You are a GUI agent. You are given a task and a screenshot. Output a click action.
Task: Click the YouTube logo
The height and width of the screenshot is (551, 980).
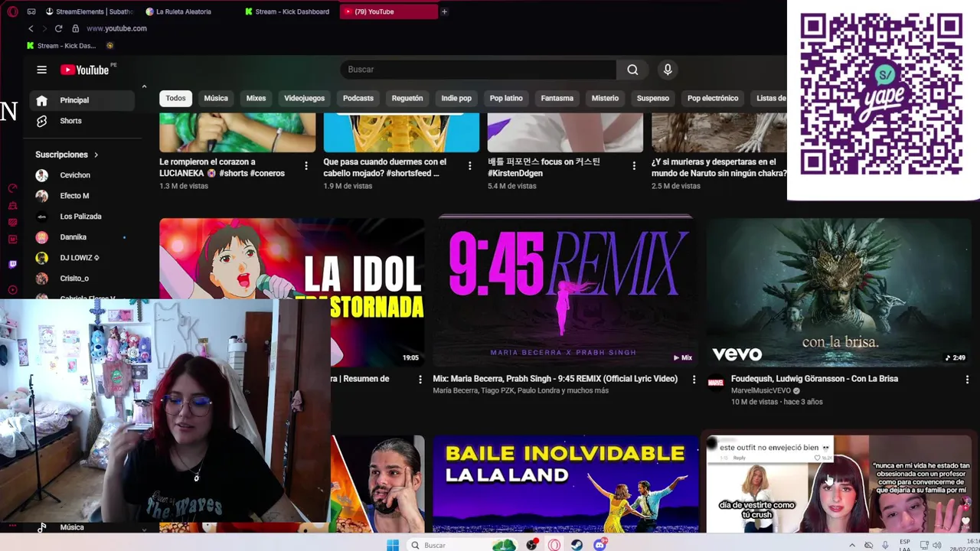tap(85, 70)
